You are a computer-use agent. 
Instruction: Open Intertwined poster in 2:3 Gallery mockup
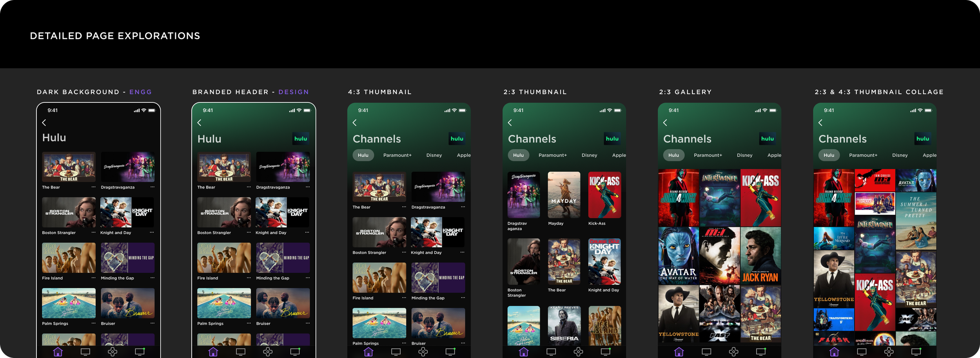point(719,198)
